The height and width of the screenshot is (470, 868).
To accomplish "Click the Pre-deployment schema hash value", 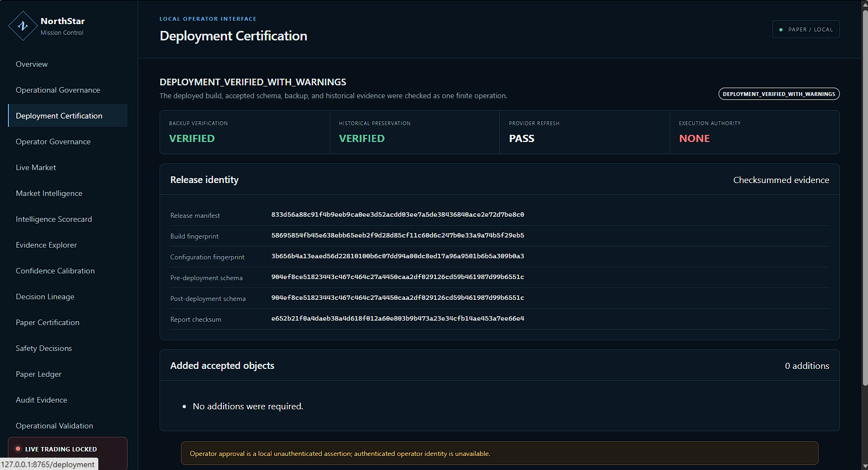I will 398,277.
